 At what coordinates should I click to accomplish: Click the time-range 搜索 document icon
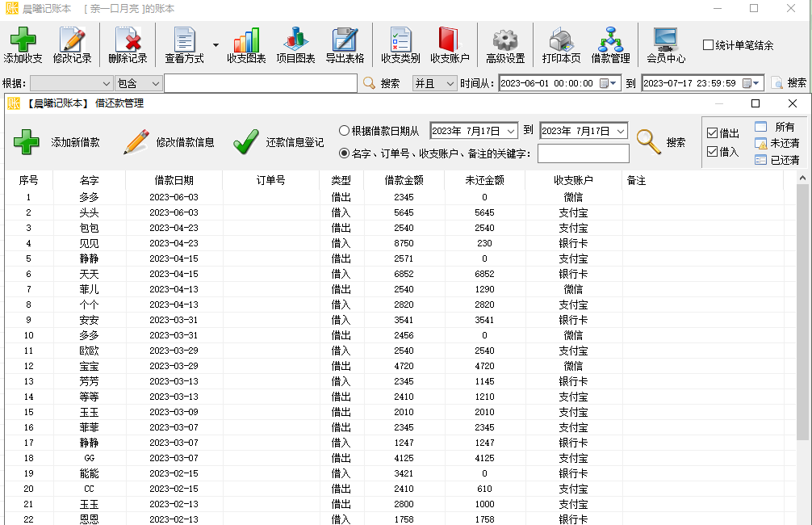776,83
